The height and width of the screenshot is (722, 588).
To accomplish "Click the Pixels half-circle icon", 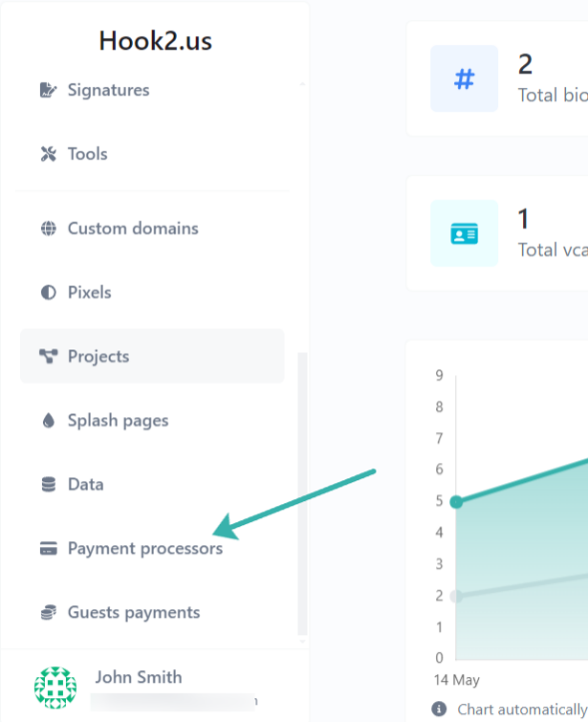I will coord(48,293).
